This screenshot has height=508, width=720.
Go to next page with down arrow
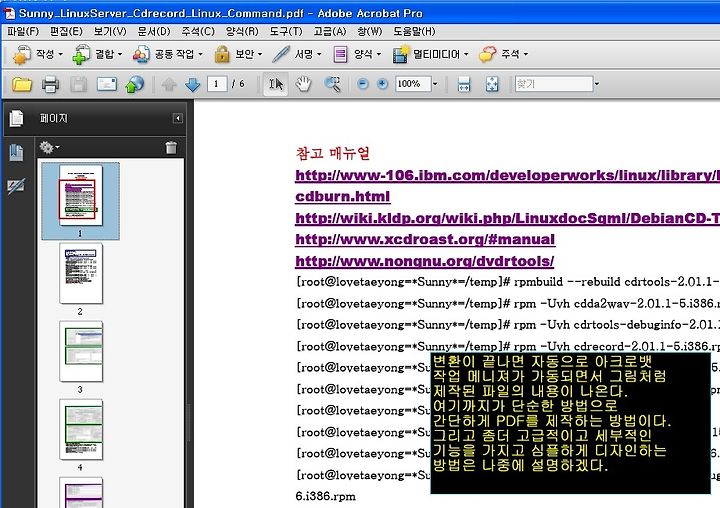coord(192,84)
